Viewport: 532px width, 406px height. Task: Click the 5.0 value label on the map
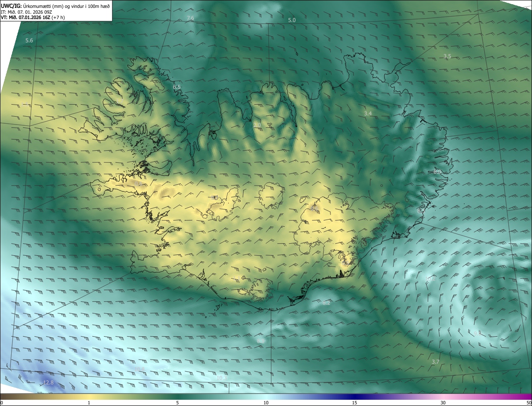(292, 20)
